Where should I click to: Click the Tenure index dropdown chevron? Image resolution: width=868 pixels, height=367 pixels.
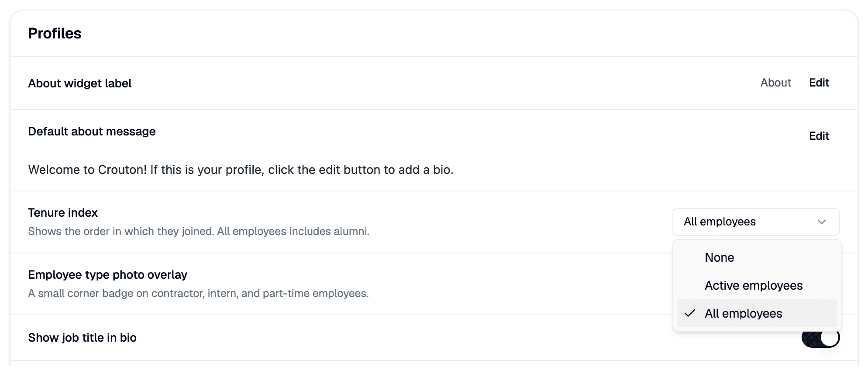(821, 222)
